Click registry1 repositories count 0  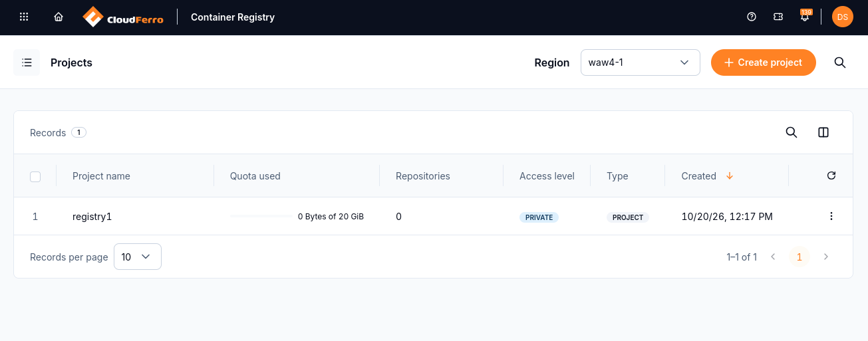coord(398,216)
